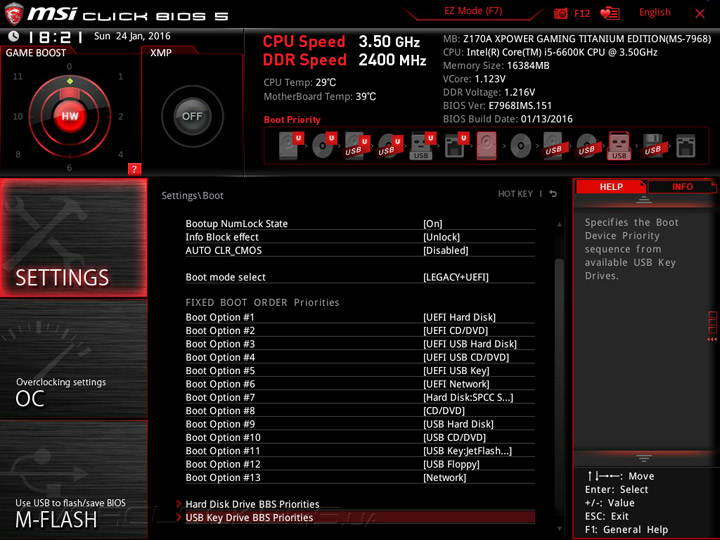Click the help panel top scroll handle
720x540 pixels.
[x=643, y=200]
